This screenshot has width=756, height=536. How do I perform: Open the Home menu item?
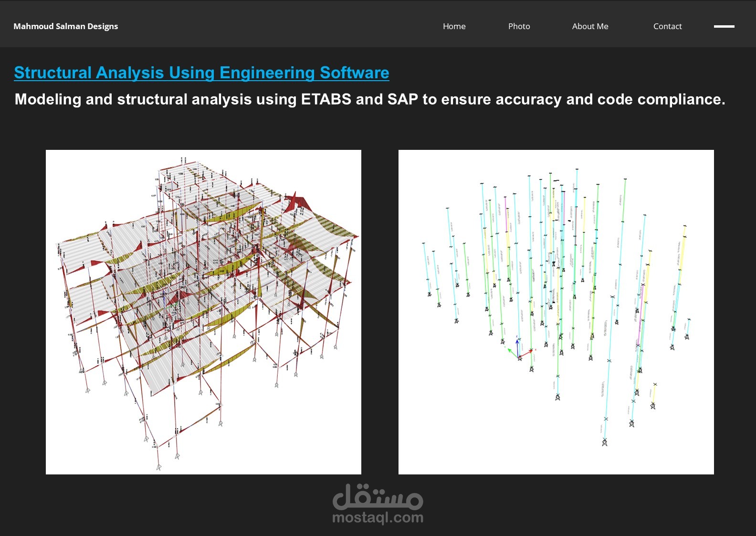pyautogui.click(x=454, y=26)
